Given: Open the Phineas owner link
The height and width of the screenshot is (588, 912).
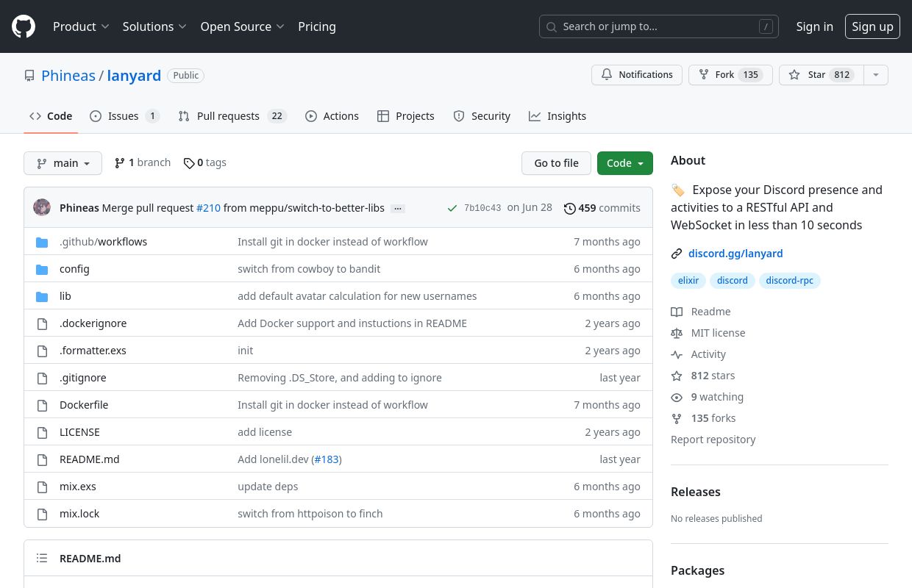Looking at the screenshot, I should pyautogui.click(x=68, y=76).
